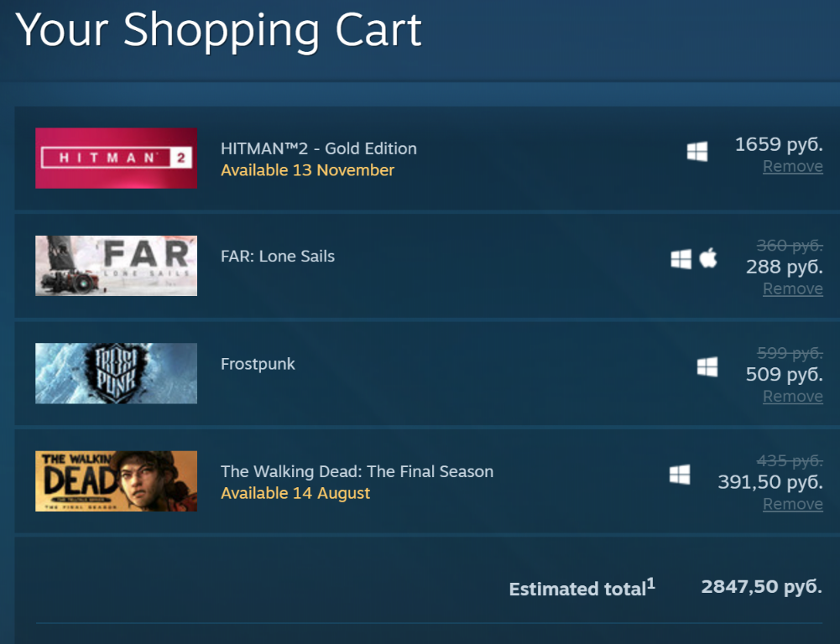Open the Frostpunk title link
The width and height of the screenshot is (840, 644).
click(258, 364)
